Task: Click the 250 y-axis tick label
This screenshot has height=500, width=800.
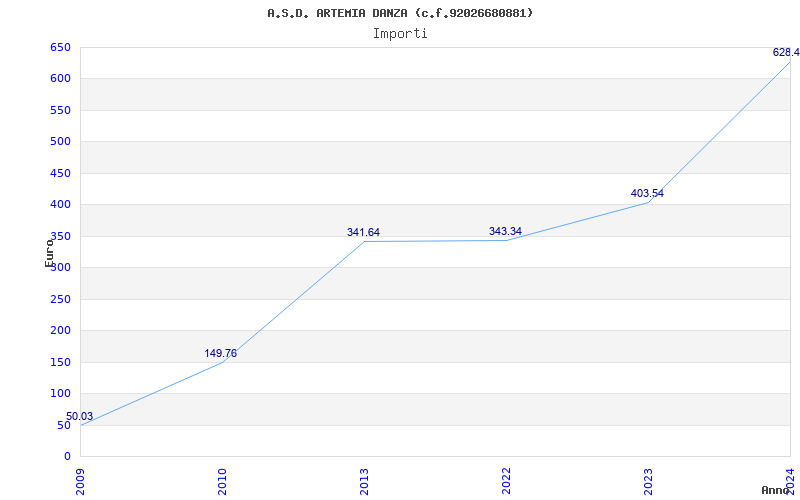Action: point(60,299)
